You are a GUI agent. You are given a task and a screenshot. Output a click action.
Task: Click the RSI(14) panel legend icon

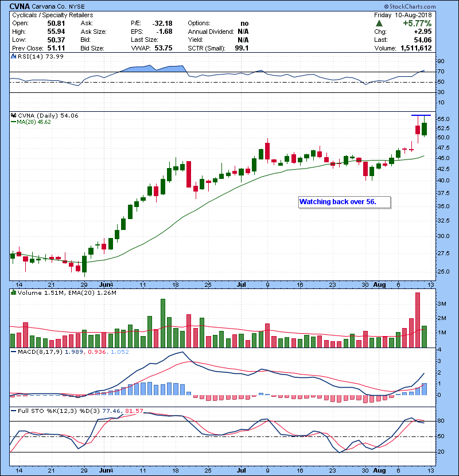coord(14,56)
